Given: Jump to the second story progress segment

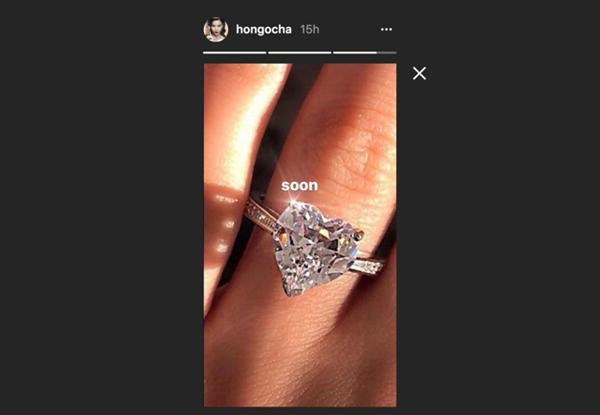Looking at the screenshot, I should pos(300,53).
